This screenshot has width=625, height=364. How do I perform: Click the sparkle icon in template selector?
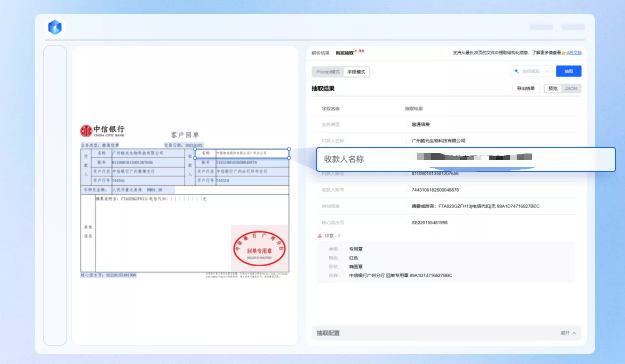[x=517, y=71]
